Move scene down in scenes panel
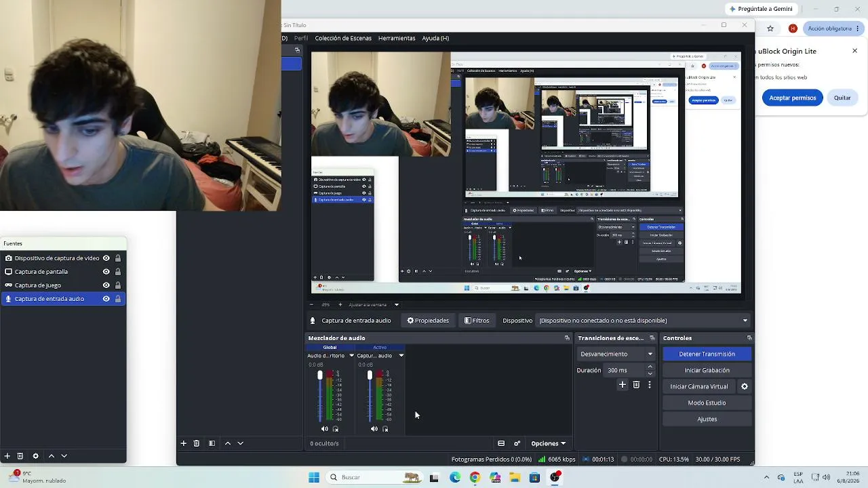Screen dimensions: 868x488 tap(241, 443)
